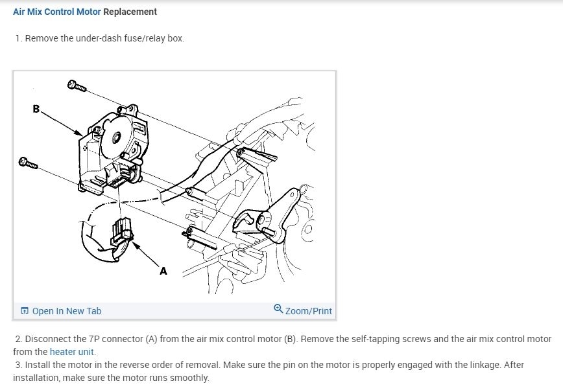
Task: Click the arrow pointing from label A
Action: pos(146,254)
